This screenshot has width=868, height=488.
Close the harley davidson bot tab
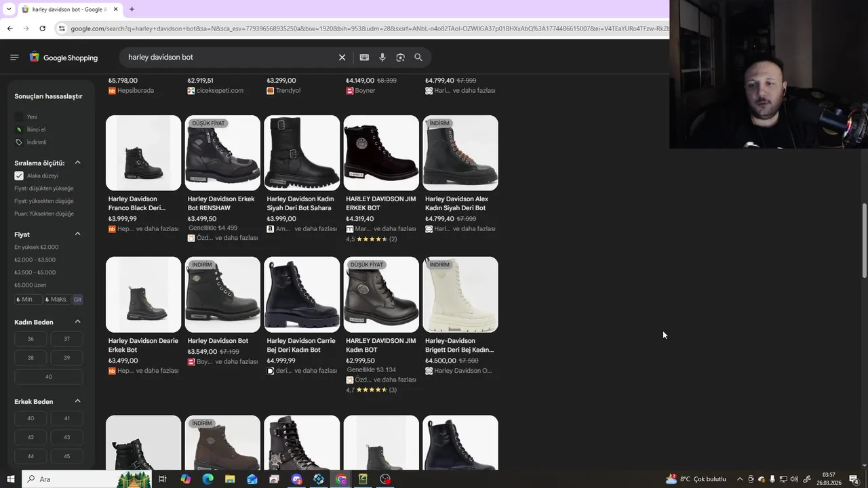(x=115, y=9)
